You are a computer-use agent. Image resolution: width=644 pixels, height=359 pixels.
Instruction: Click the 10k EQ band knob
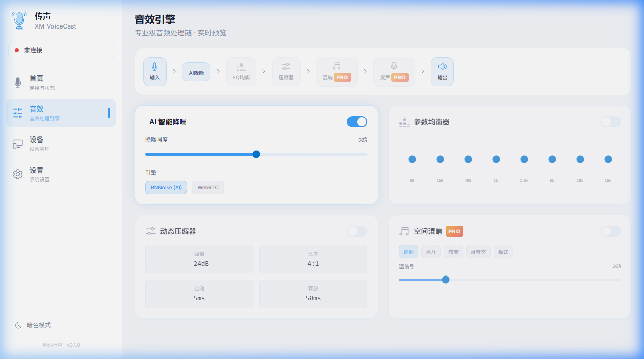pyautogui.click(x=580, y=159)
